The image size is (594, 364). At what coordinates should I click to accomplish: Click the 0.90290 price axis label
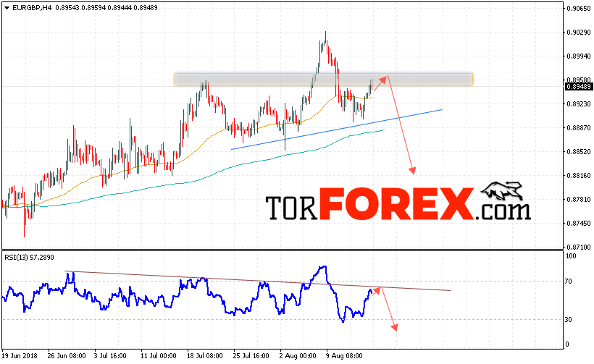(x=579, y=33)
